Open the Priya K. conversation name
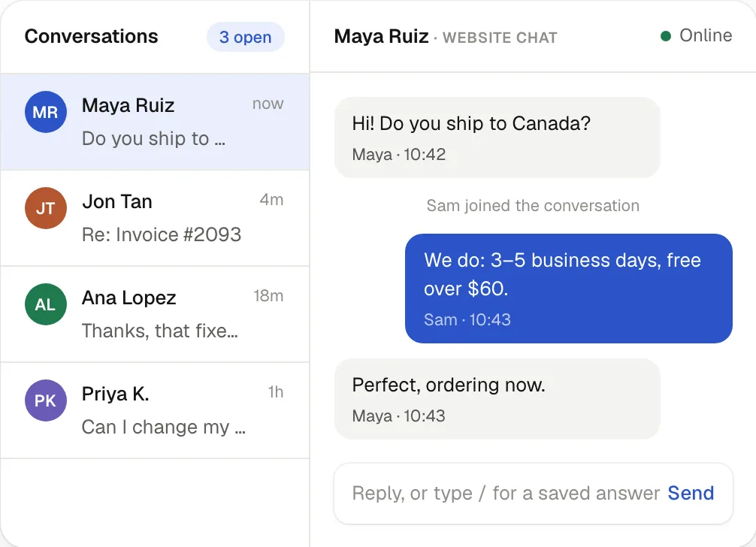Image resolution: width=756 pixels, height=547 pixels. [x=115, y=394]
